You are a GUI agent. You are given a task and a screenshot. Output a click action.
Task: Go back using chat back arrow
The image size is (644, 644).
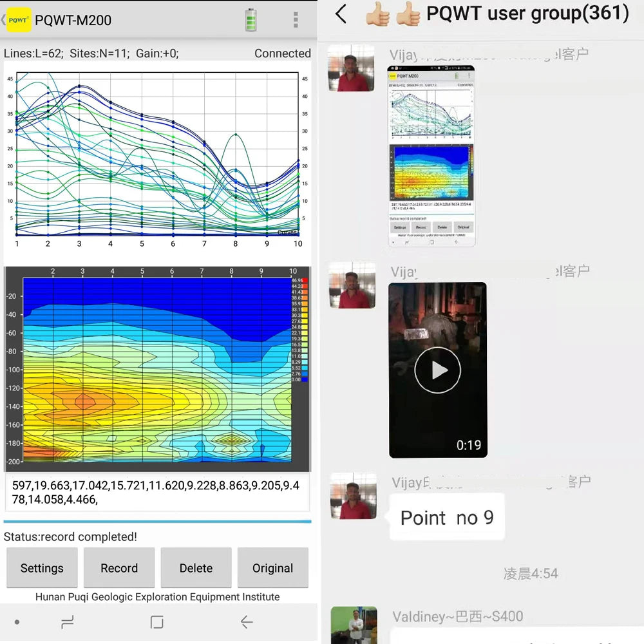point(341,14)
